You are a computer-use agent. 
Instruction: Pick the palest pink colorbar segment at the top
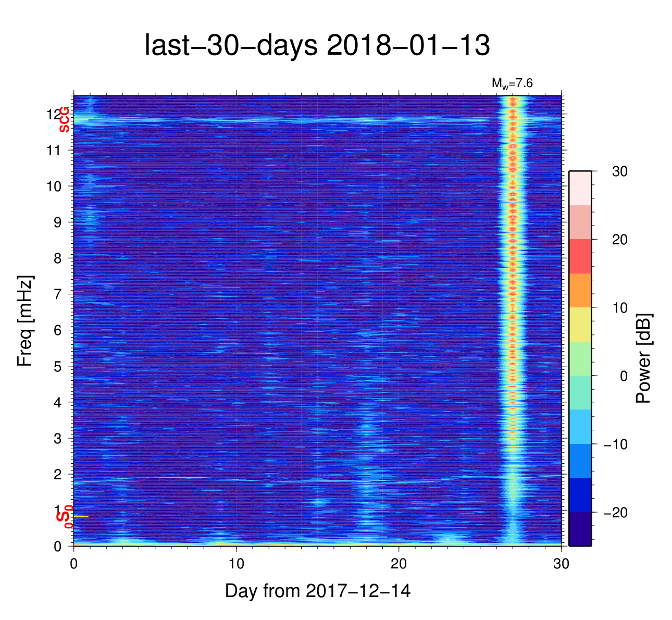click(x=580, y=188)
